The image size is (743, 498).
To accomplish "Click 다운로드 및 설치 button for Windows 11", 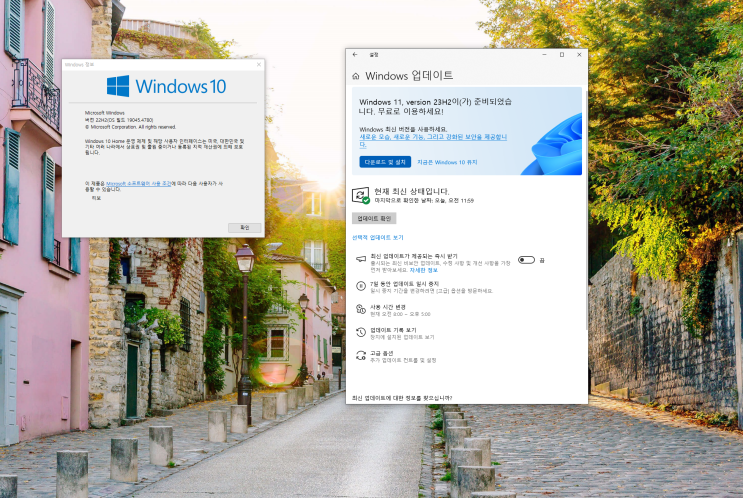I will click(x=385, y=162).
